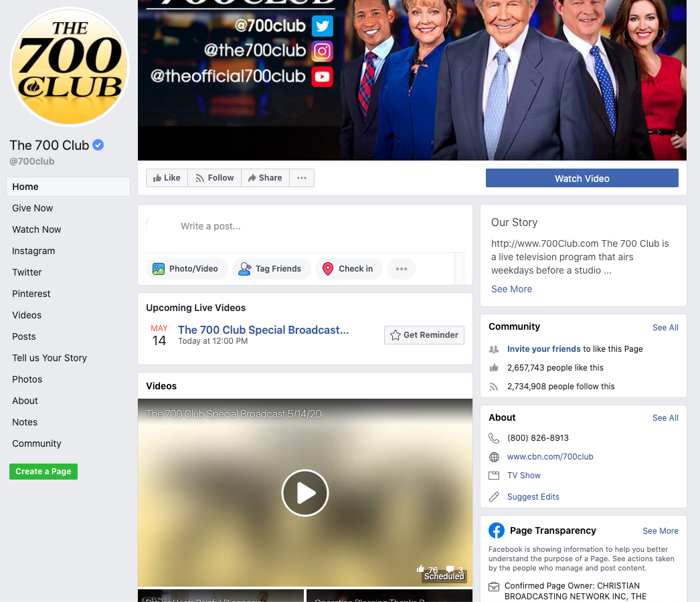
Task: Click the Check in location pin icon
Action: 328,268
